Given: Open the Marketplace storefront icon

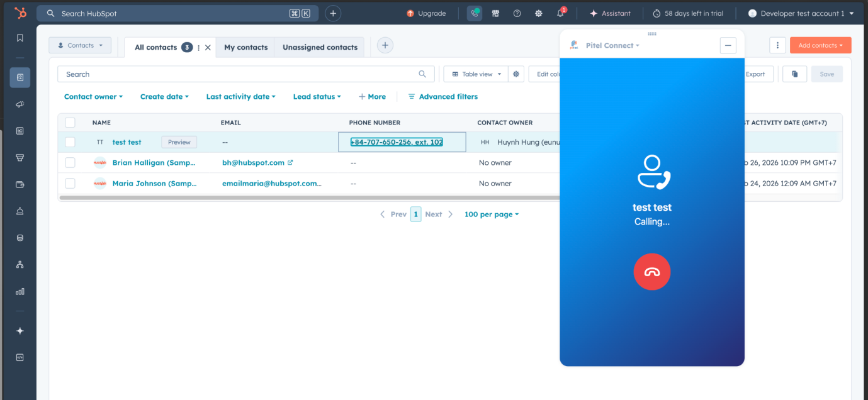Looking at the screenshot, I should (x=496, y=13).
